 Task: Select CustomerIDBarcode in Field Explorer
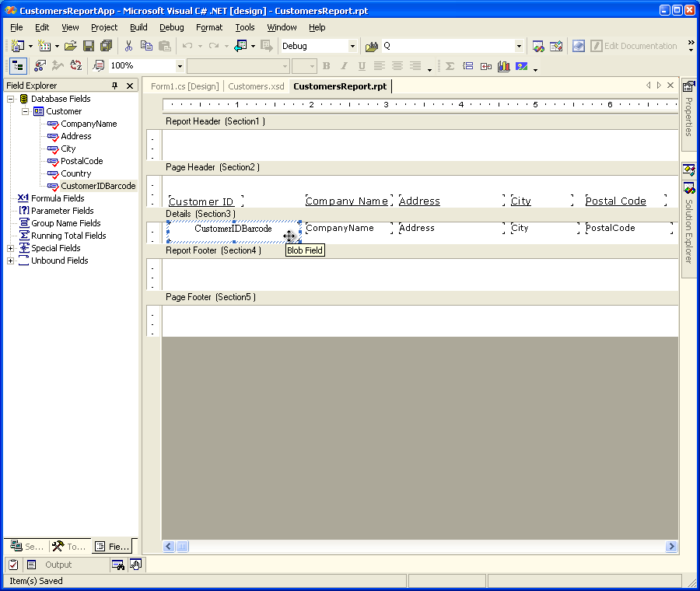coord(98,186)
